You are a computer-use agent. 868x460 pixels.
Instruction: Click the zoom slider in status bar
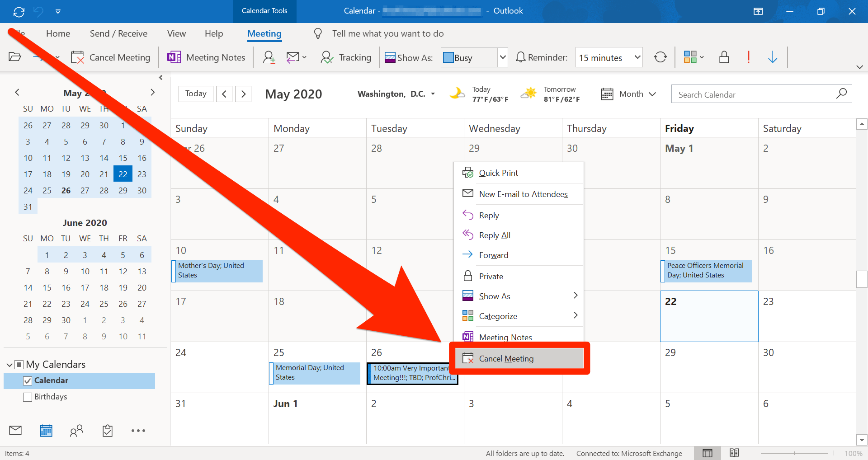tap(794, 453)
